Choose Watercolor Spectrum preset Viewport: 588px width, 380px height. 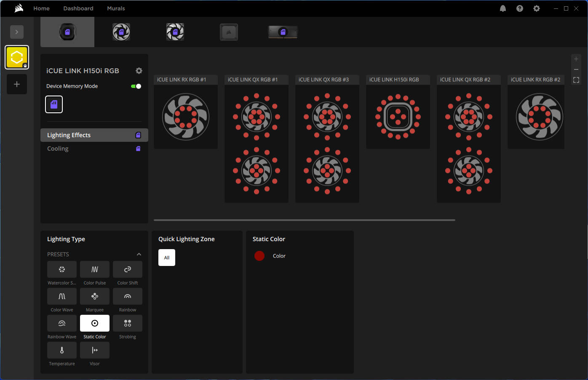click(x=62, y=269)
